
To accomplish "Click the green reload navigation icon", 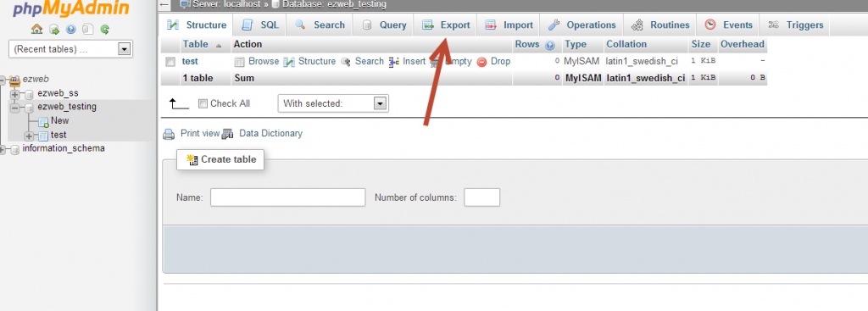I will click(x=105, y=30).
